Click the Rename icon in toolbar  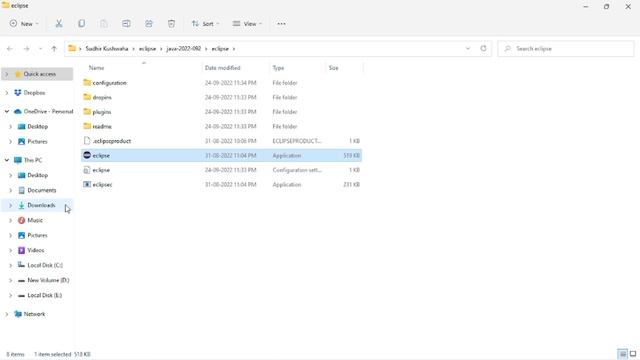126,24
